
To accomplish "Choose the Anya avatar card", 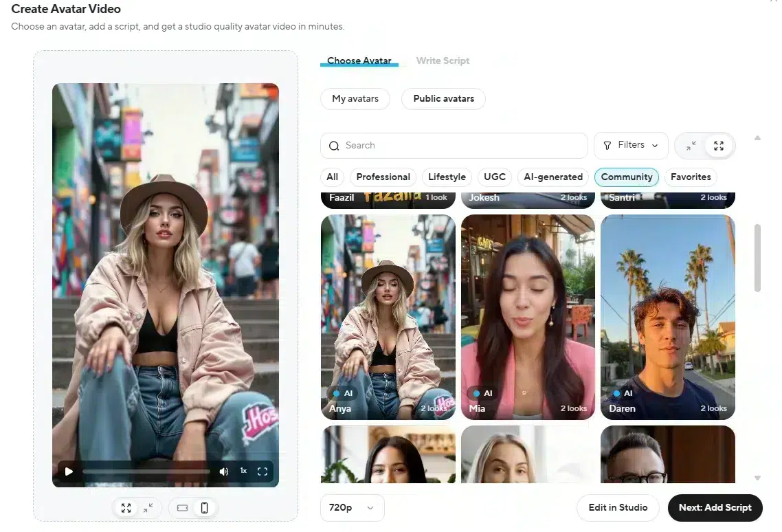I will pyautogui.click(x=388, y=317).
